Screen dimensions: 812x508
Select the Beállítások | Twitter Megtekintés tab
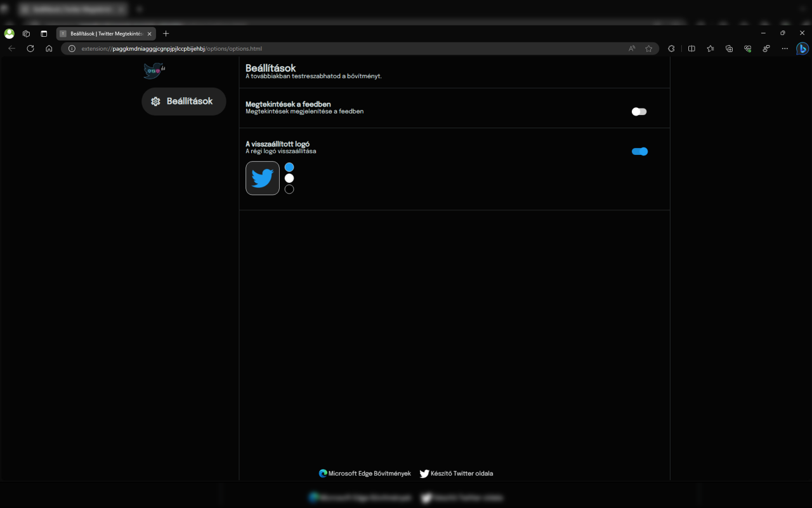click(106, 34)
